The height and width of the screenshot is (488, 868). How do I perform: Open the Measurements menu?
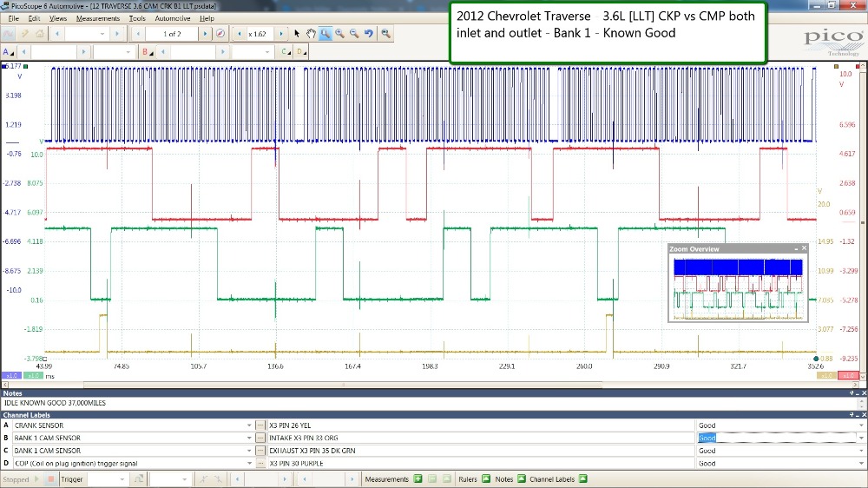(x=97, y=18)
